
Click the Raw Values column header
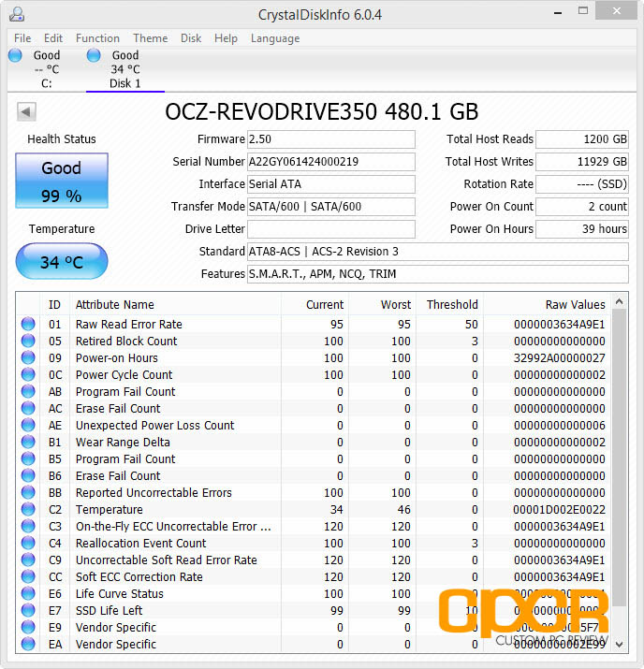click(548, 304)
